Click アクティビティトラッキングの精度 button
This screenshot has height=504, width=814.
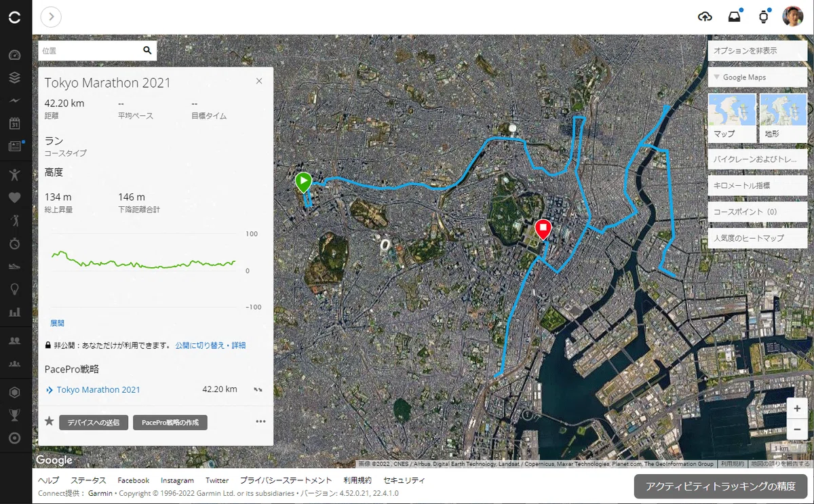(721, 486)
